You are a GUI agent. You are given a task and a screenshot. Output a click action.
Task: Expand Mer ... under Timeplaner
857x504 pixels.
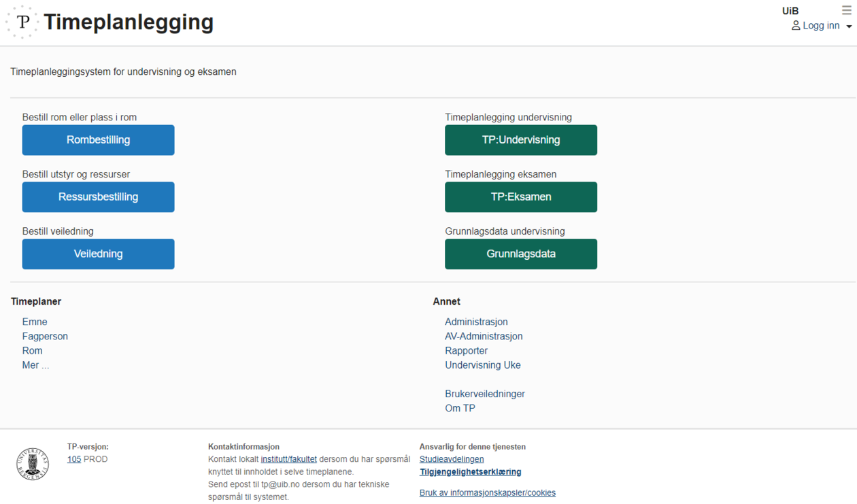[35, 365]
